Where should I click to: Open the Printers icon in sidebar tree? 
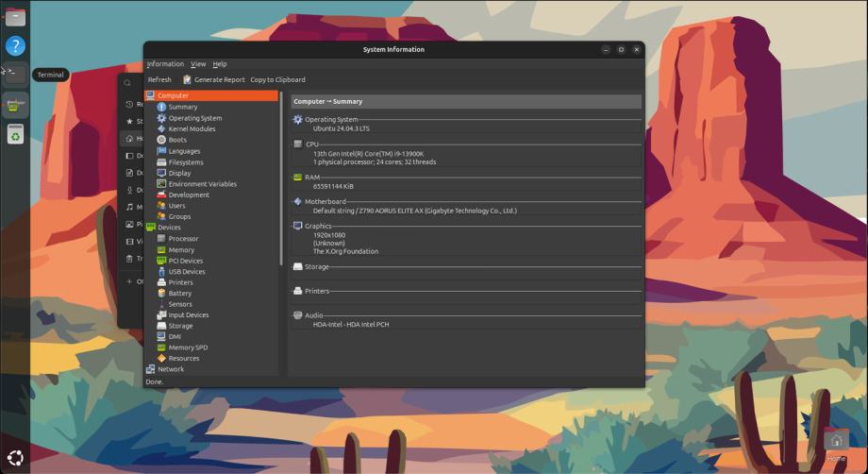[161, 282]
